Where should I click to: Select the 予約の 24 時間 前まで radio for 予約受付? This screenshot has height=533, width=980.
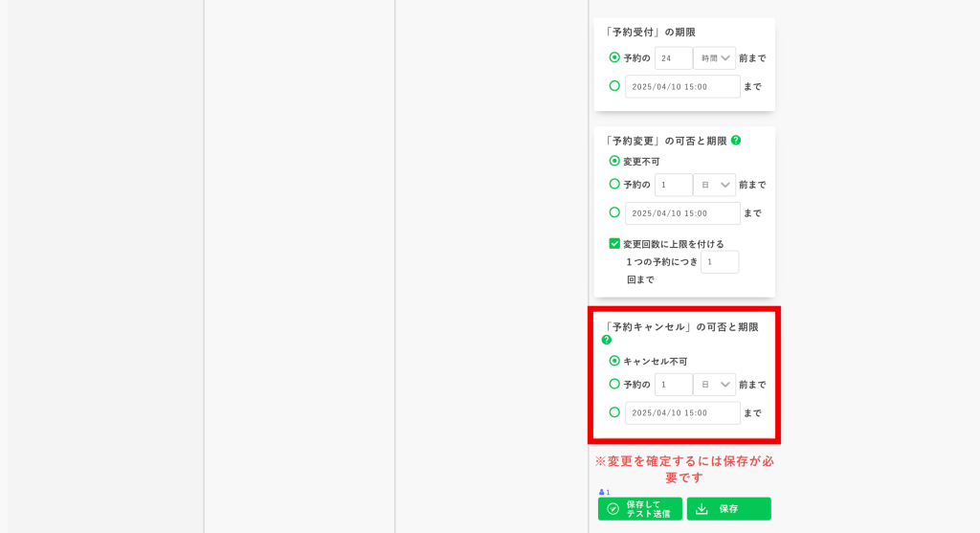(614, 57)
